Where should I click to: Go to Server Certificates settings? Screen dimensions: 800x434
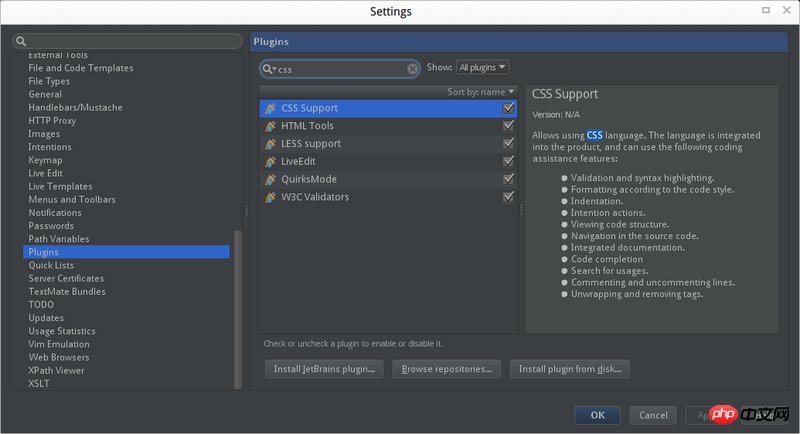(66, 278)
